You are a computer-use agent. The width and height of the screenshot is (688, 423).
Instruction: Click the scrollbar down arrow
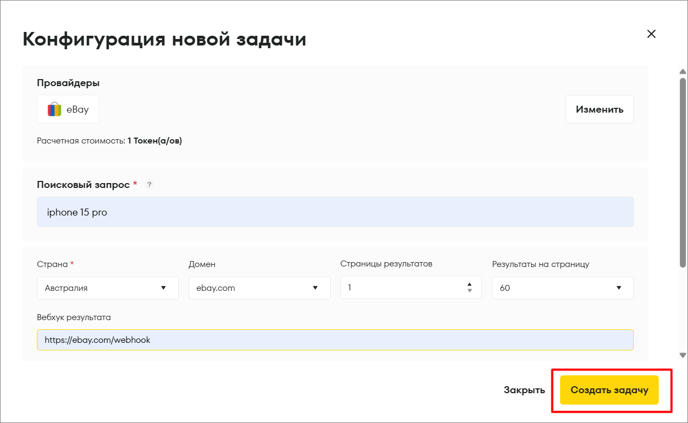pos(683,355)
